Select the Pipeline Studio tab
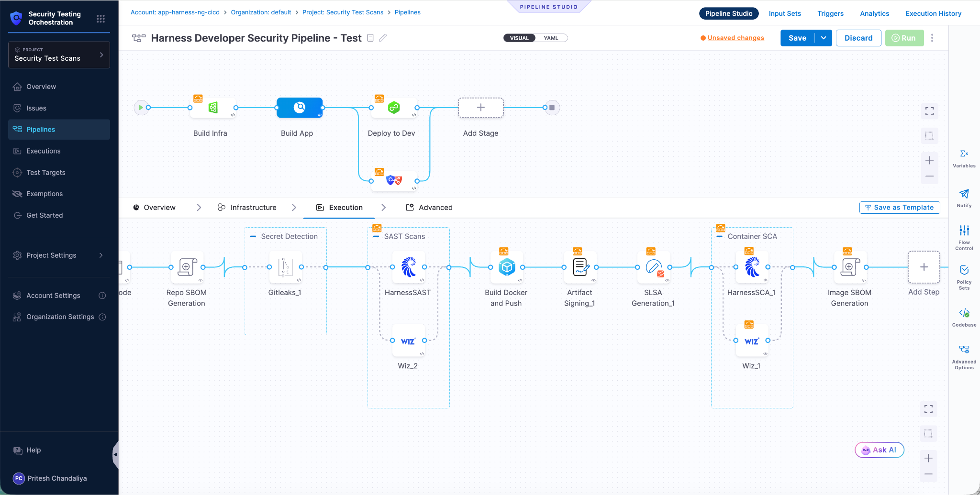Image resolution: width=980 pixels, height=495 pixels. tap(729, 13)
